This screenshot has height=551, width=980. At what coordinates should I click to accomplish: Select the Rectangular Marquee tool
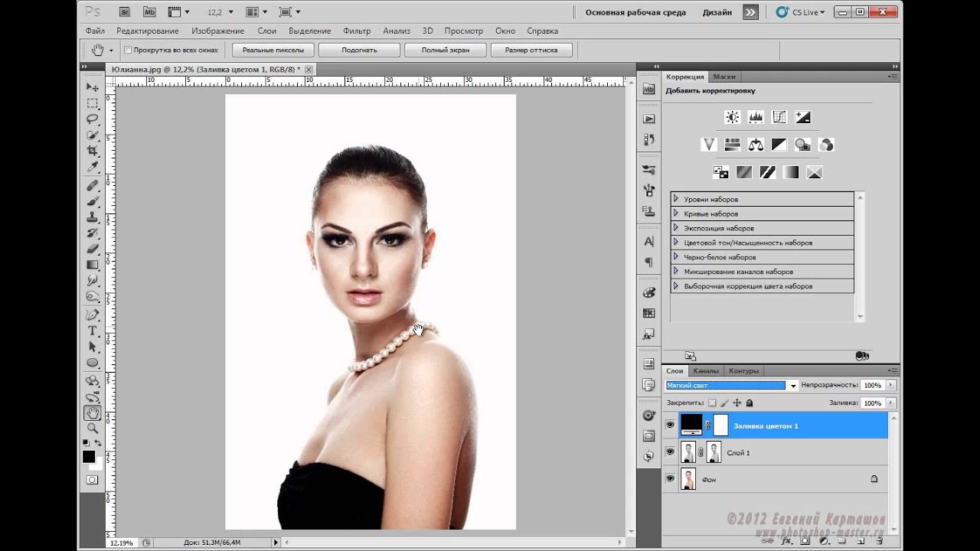pyautogui.click(x=93, y=103)
